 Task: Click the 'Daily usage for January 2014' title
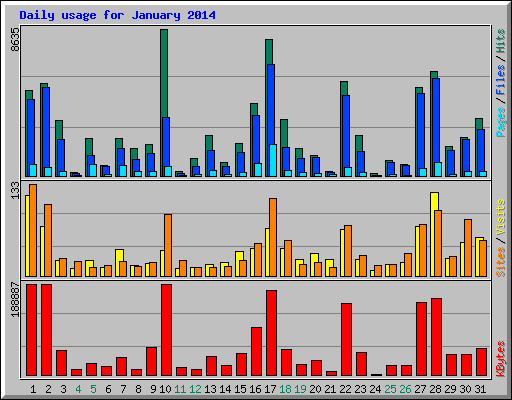click(117, 15)
